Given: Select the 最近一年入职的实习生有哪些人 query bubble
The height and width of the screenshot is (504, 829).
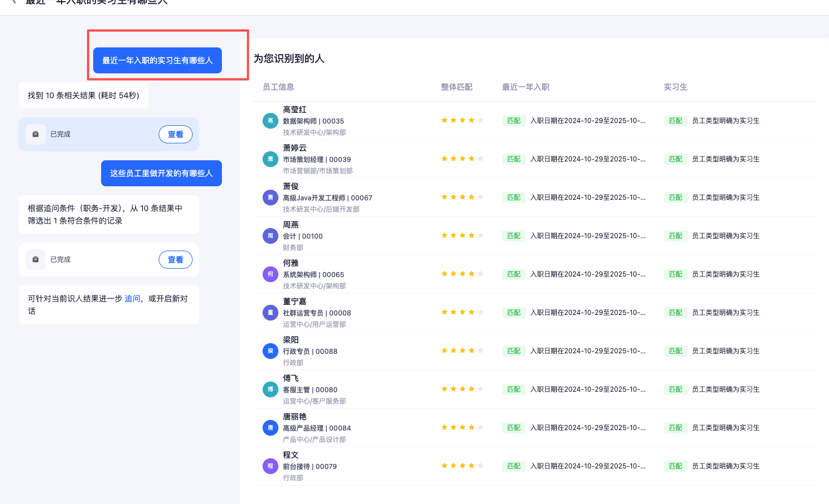Looking at the screenshot, I should 157,60.
